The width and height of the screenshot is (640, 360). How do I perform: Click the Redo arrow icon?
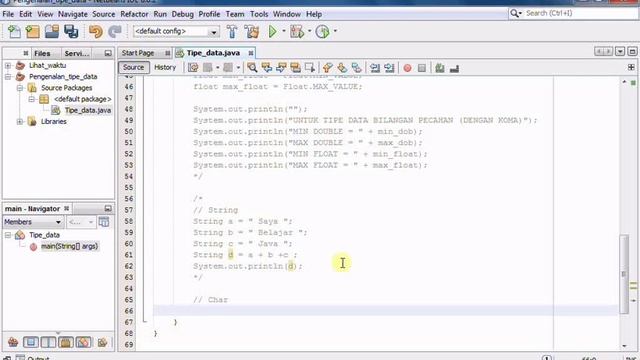click(x=115, y=31)
